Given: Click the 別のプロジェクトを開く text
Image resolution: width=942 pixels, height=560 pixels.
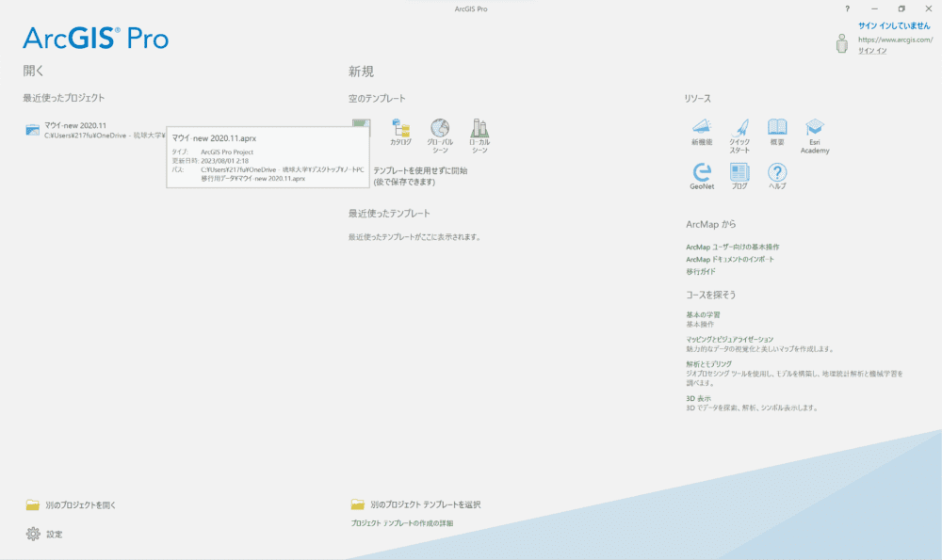Looking at the screenshot, I should tap(80, 505).
